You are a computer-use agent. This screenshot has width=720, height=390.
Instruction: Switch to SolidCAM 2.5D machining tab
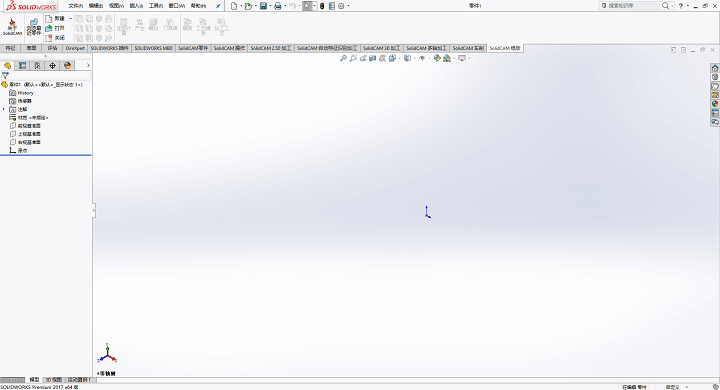[271, 48]
